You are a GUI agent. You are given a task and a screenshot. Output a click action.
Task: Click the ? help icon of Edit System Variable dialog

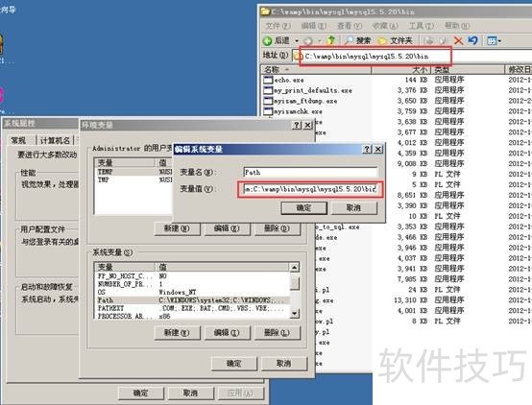click(367, 149)
